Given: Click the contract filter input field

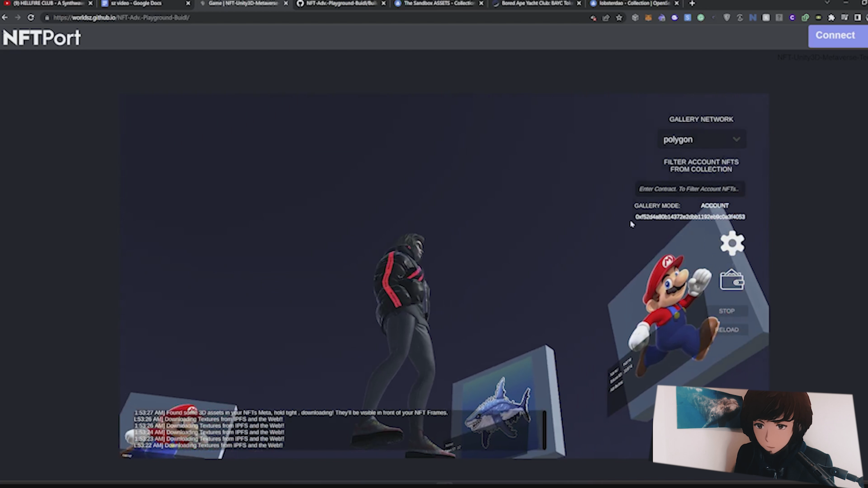Looking at the screenshot, I should (689, 189).
